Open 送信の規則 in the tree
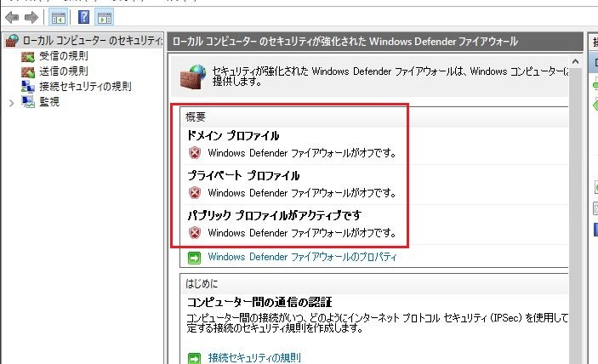Screen dimensions: 598x364 pyautogui.click(x=63, y=71)
